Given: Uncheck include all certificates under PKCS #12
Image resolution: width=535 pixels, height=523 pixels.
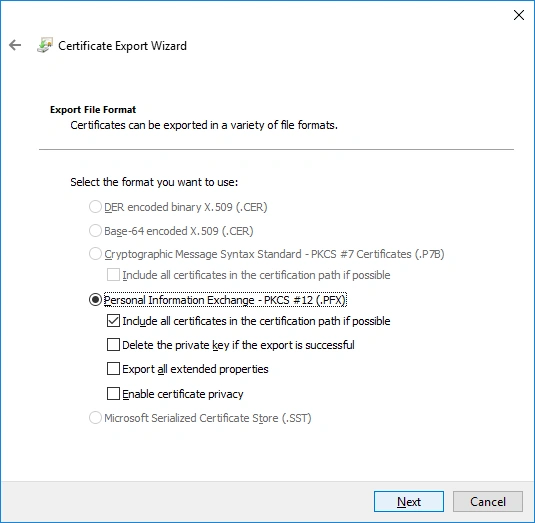Looking at the screenshot, I should (113, 321).
